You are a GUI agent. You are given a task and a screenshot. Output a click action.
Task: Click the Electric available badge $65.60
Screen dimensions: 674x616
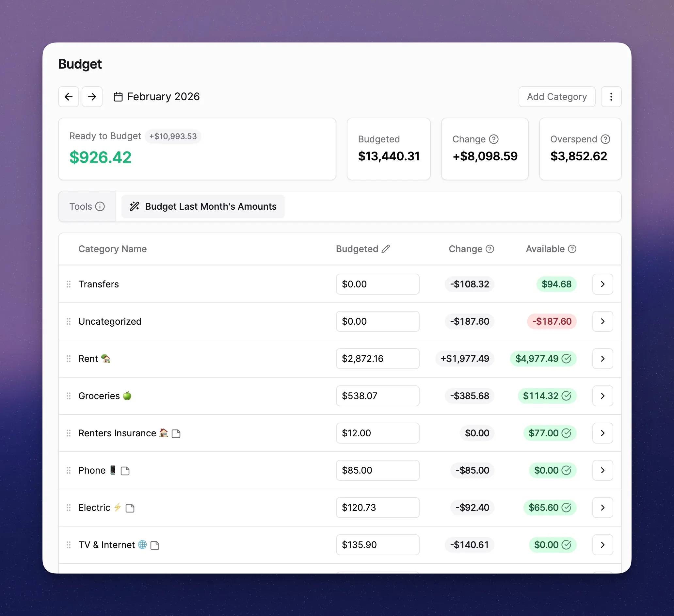point(550,507)
